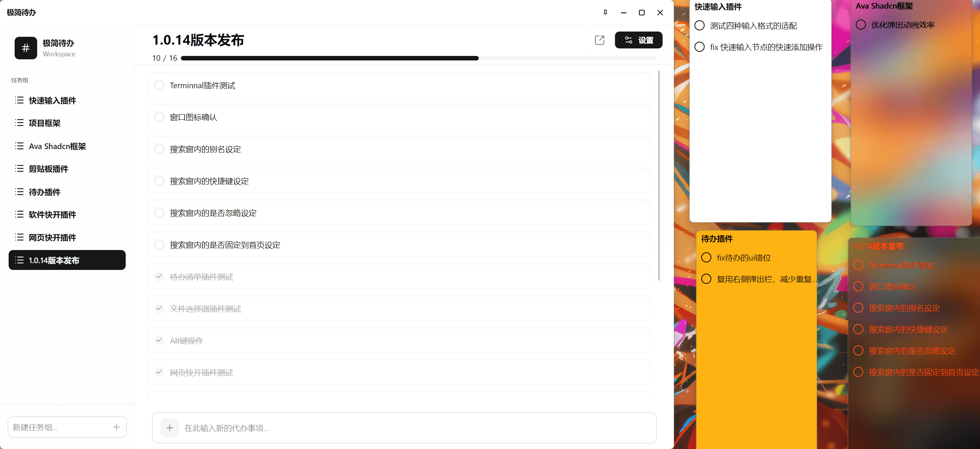
Task: Pin the window with the pushpin icon
Action: [605, 12]
